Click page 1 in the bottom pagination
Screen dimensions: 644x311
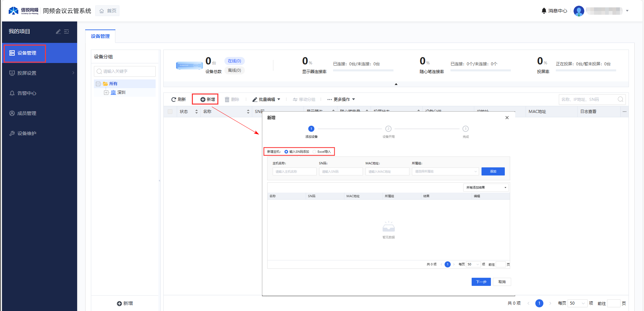539,303
